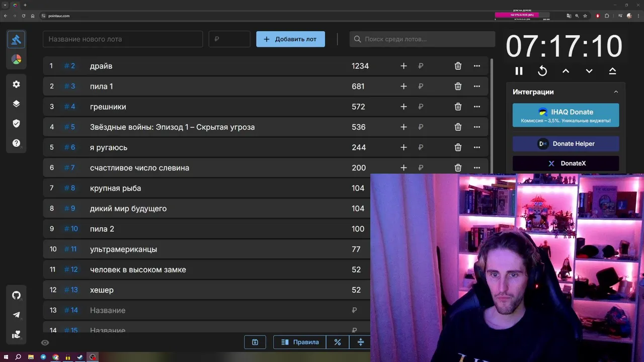Add amount to lot "драйв" with plus
This screenshot has height=362, width=644.
[x=404, y=66]
